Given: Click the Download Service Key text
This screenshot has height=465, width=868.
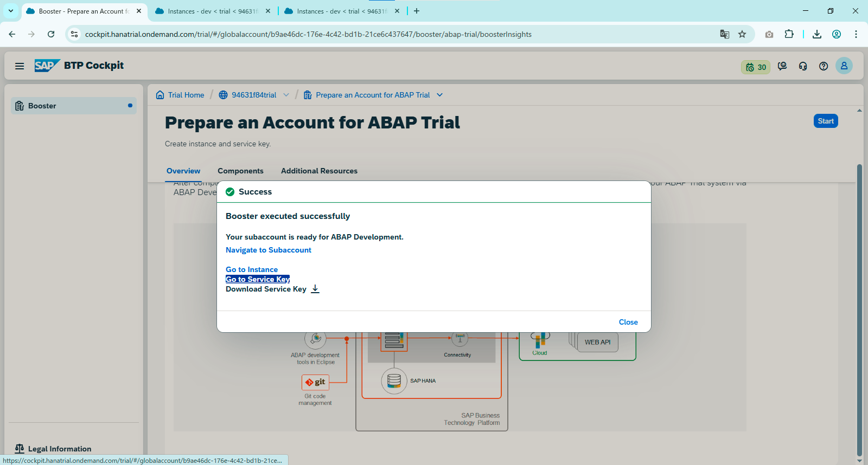Looking at the screenshot, I should pyautogui.click(x=266, y=289).
